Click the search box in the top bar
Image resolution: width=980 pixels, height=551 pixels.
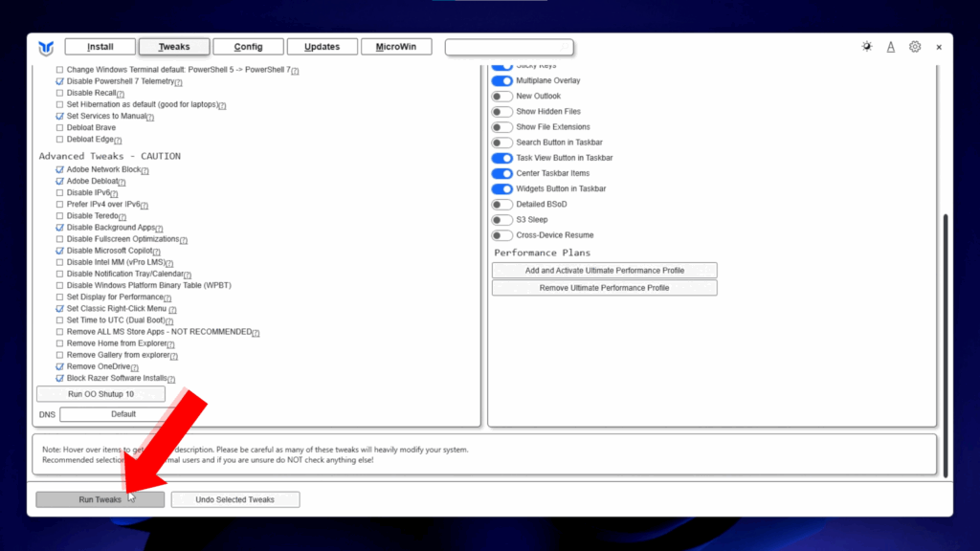(509, 47)
